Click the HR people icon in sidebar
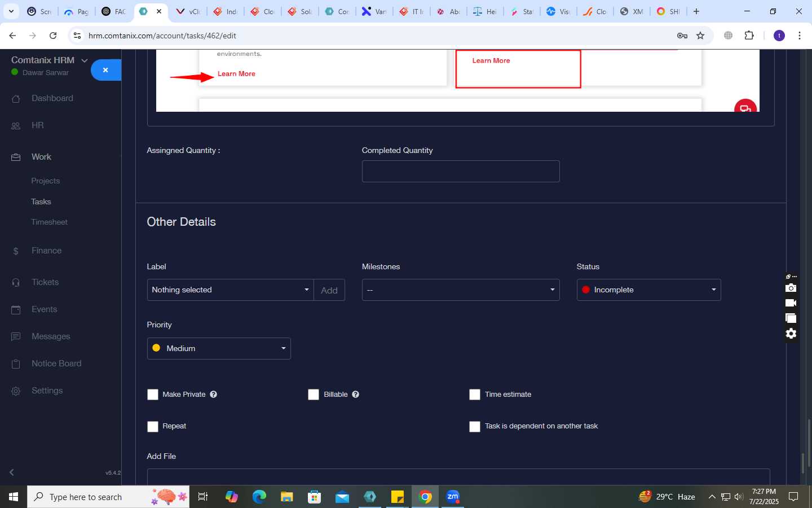 pyautogui.click(x=16, y=126)
